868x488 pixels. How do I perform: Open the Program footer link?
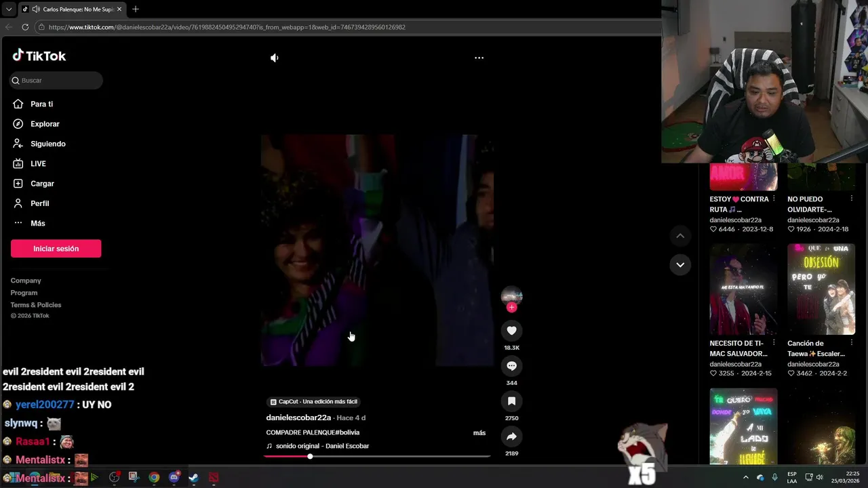(x=24, y=293)
